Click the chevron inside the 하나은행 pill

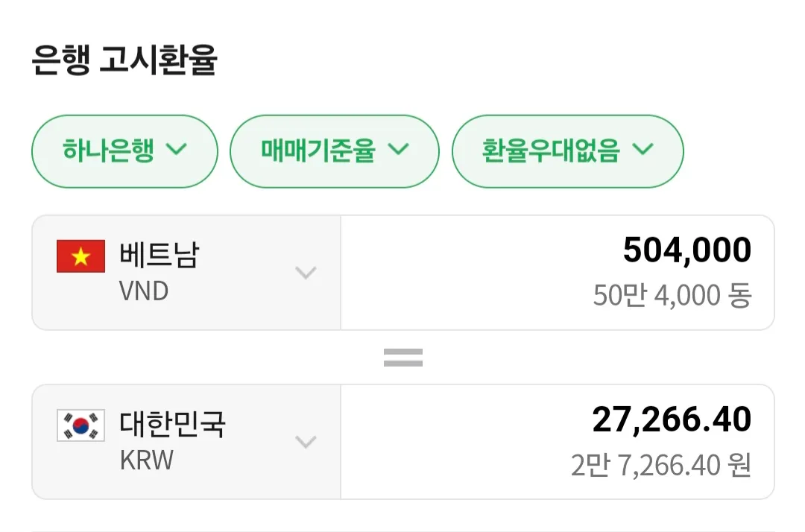[177, 150]
